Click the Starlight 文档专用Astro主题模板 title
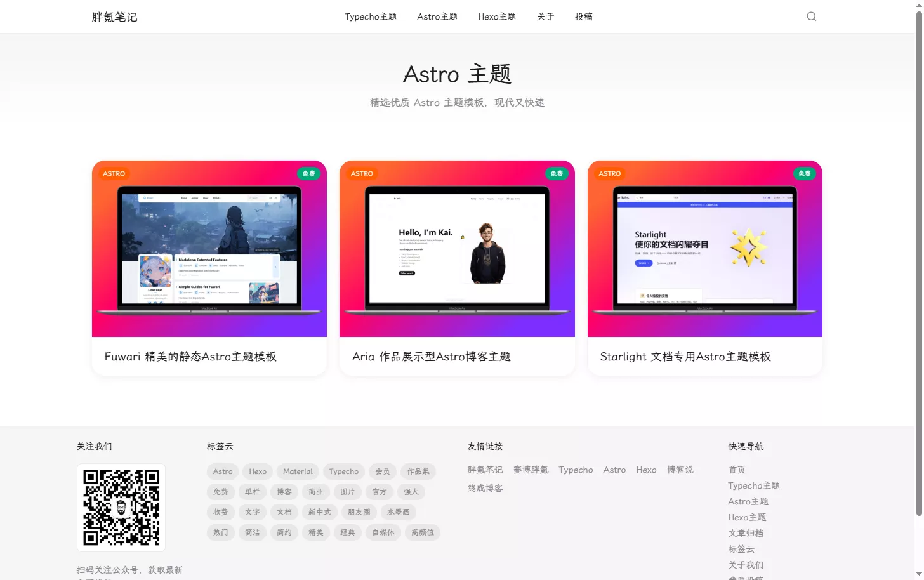 (x=685, y=357)
